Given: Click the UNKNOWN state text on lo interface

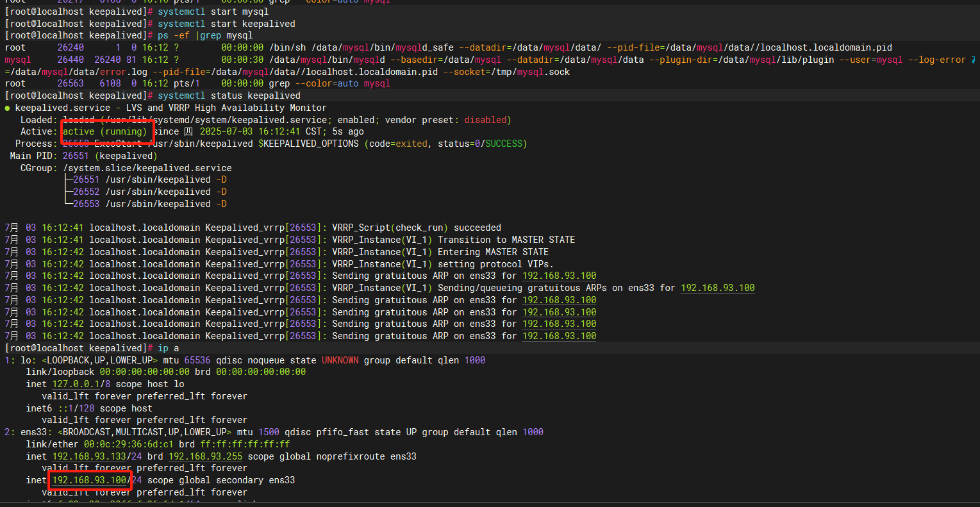Looking at the screenshot, I should (x=338, y=360).
